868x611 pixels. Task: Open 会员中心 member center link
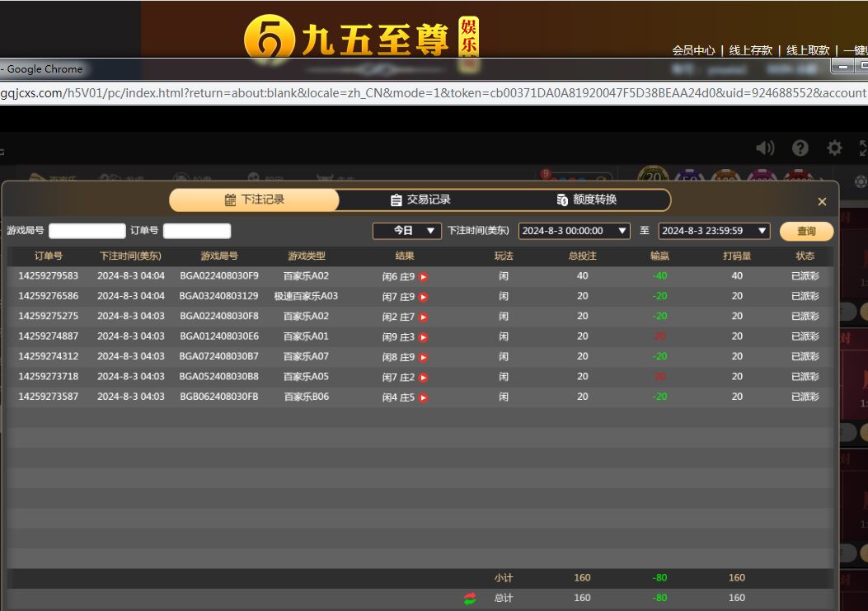(x=693, y=50)
